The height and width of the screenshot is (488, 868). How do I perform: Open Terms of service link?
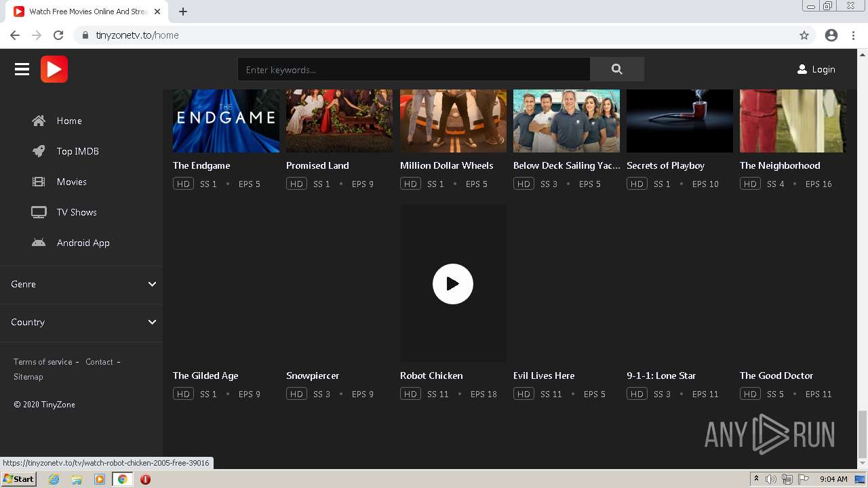tap(43, 362)
